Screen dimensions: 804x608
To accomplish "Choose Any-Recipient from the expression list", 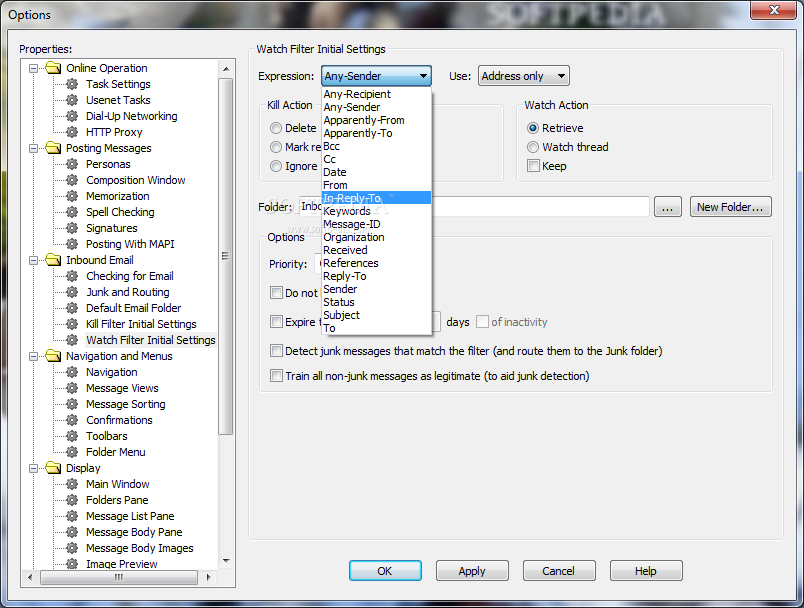I will (376, 94).
